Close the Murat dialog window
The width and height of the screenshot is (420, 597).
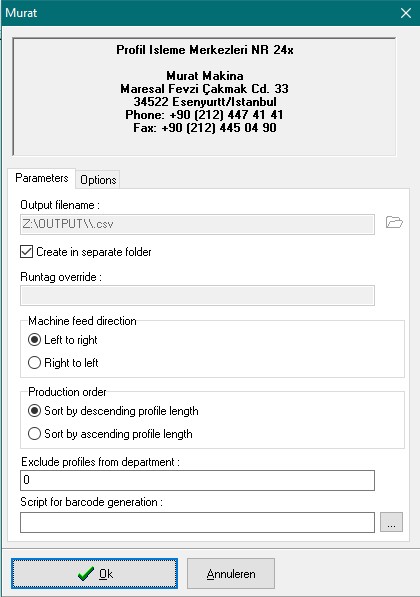coord(406,13)
